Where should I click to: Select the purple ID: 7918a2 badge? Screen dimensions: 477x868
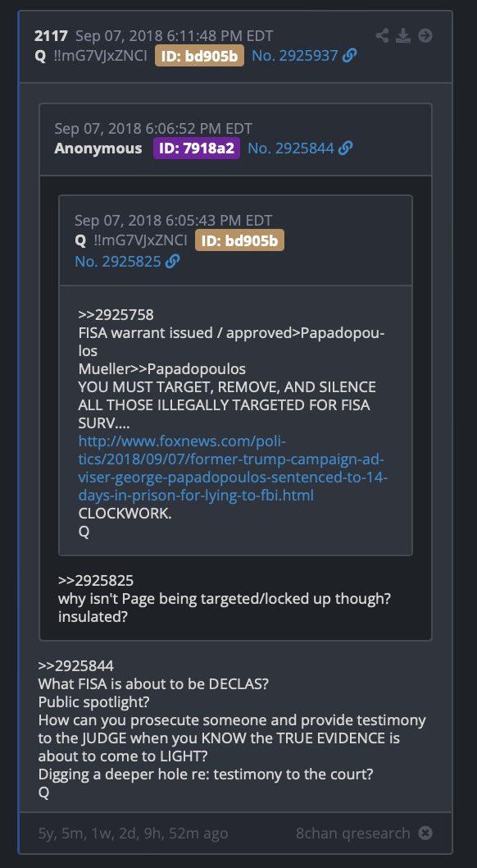(x=197, y=148)
